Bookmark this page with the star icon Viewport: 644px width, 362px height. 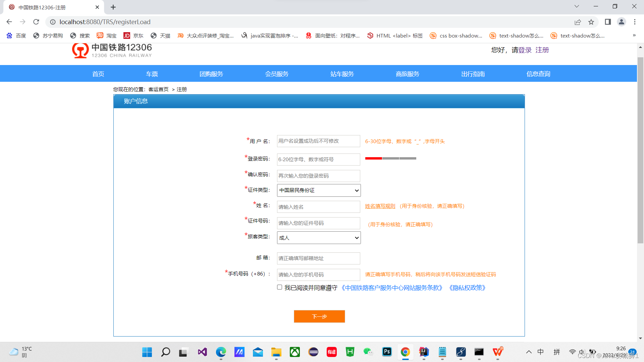(591, 22)
